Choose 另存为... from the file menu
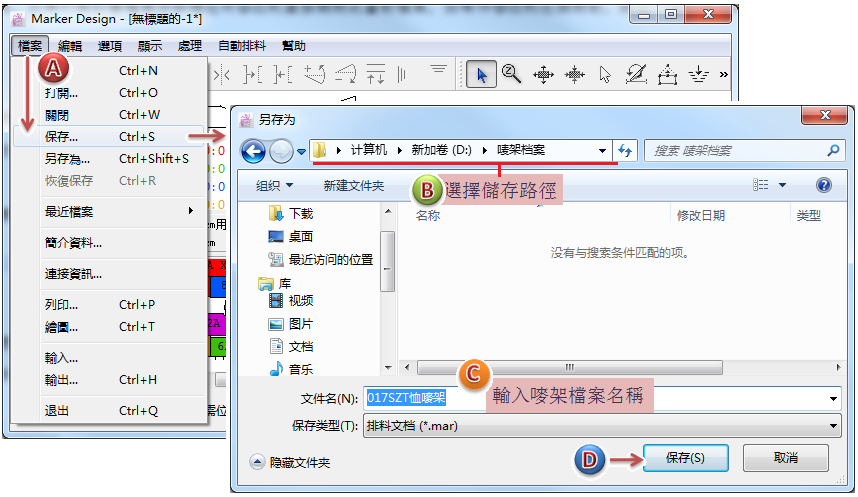 point(67,159)
